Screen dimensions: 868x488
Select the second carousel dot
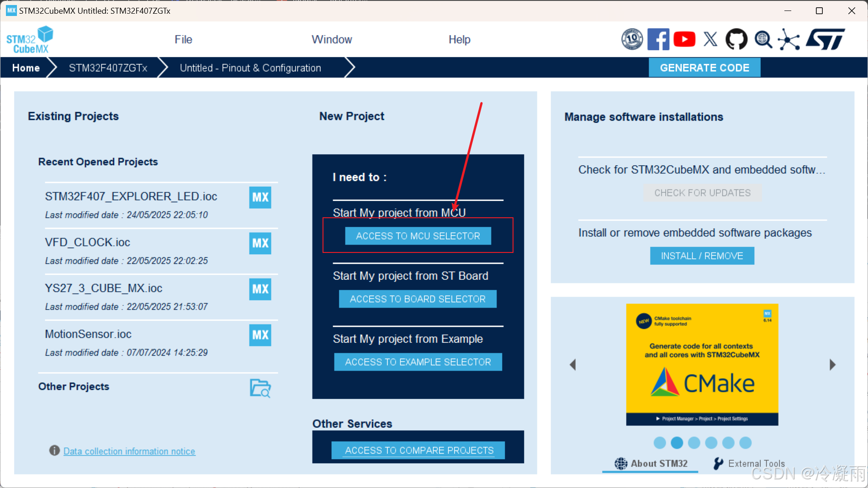[x=677, y=442]
